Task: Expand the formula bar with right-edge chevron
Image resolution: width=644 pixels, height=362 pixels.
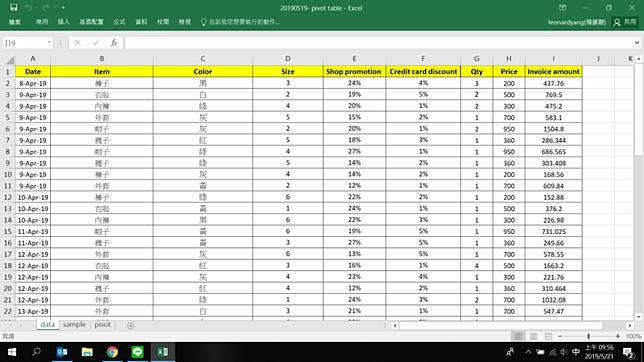Action: pyautogui.click(x=637, y=43)
